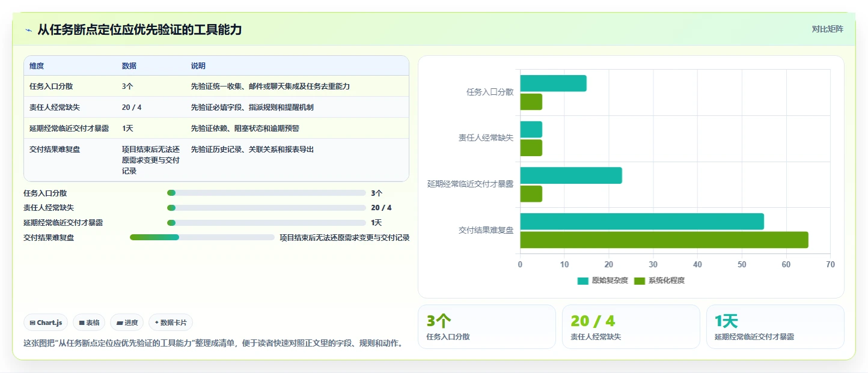Image resolution: width=868 pixels, height=373 pixels.
Task: Click the title 从任务断点定位应优先验证的工具能力
Action: [139, 29]
